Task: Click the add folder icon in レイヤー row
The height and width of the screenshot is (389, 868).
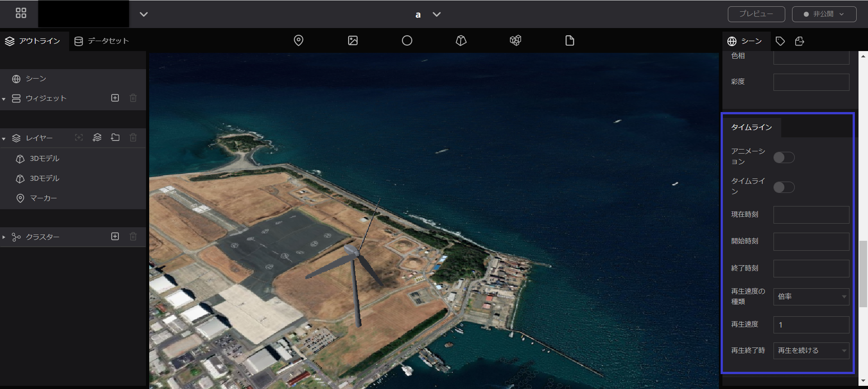Action: click(x=115, y=137)
